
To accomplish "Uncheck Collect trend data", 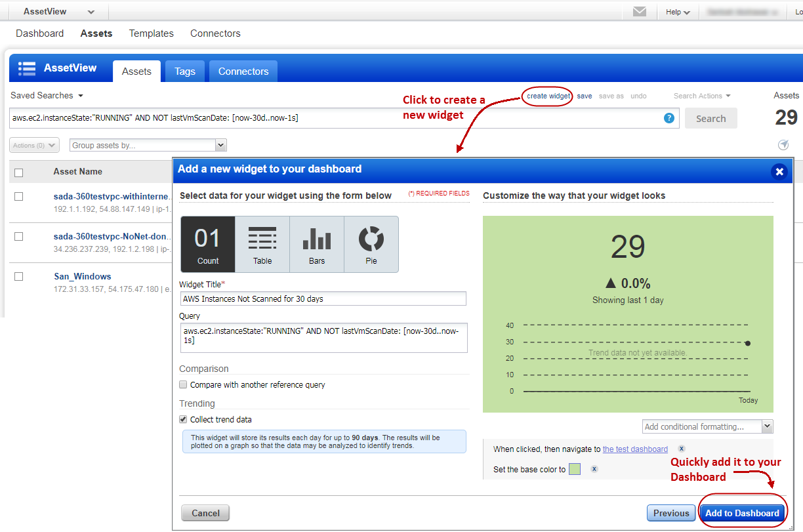I will pos(184,420).
